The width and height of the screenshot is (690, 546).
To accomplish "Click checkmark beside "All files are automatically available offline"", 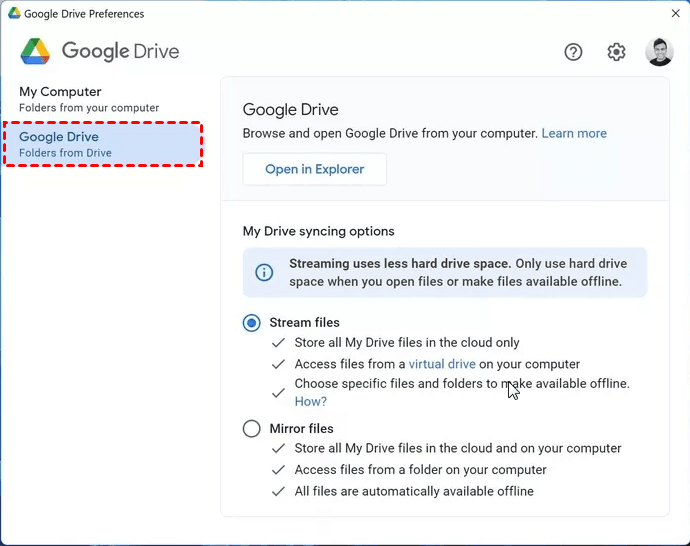I will (x=278, y=492).
